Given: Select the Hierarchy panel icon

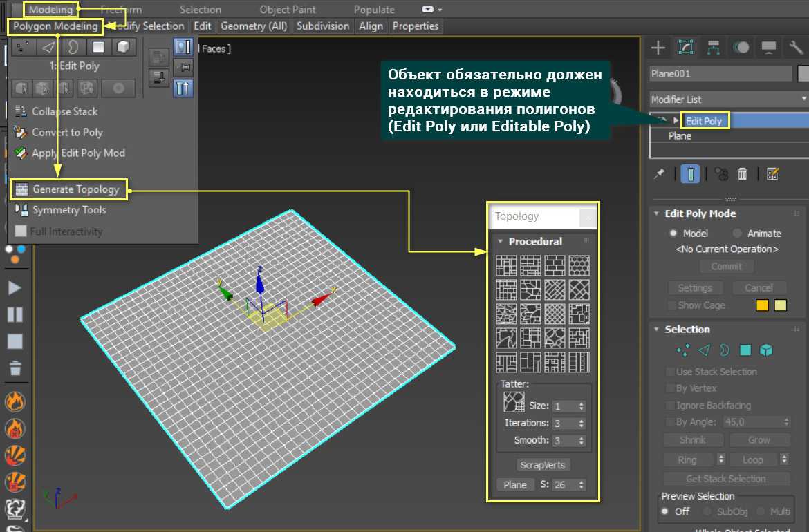Looking at the screenshot, I should [x=712, y=47].
